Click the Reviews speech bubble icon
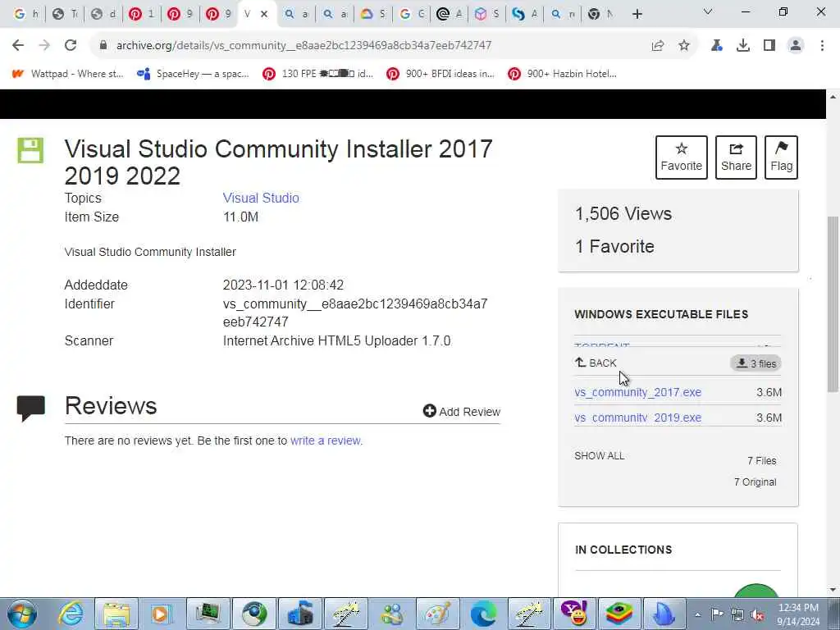840x630 pixels. (x=30, y=409)
